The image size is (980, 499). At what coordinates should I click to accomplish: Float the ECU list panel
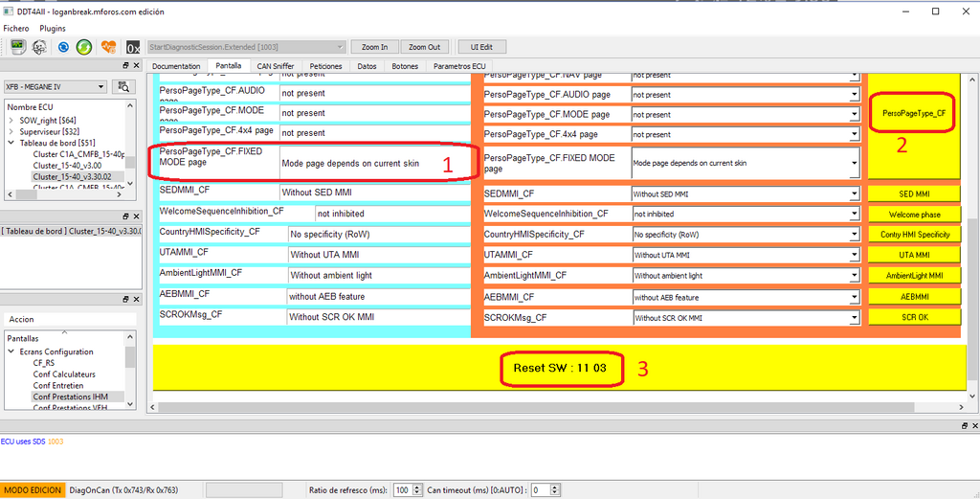coord(125,66)
